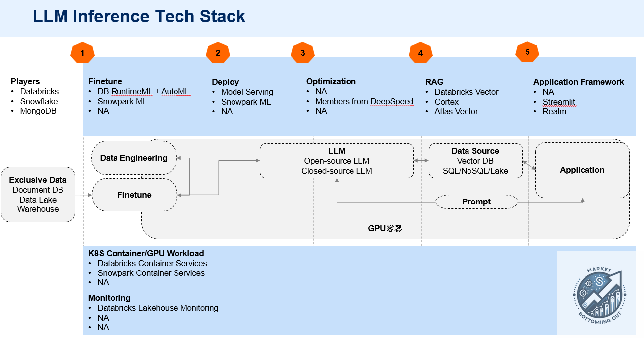Click "Members from DeepSpeed" bullet
The height and width of the screenshot is (339, 644).
(x=364, y=101)
